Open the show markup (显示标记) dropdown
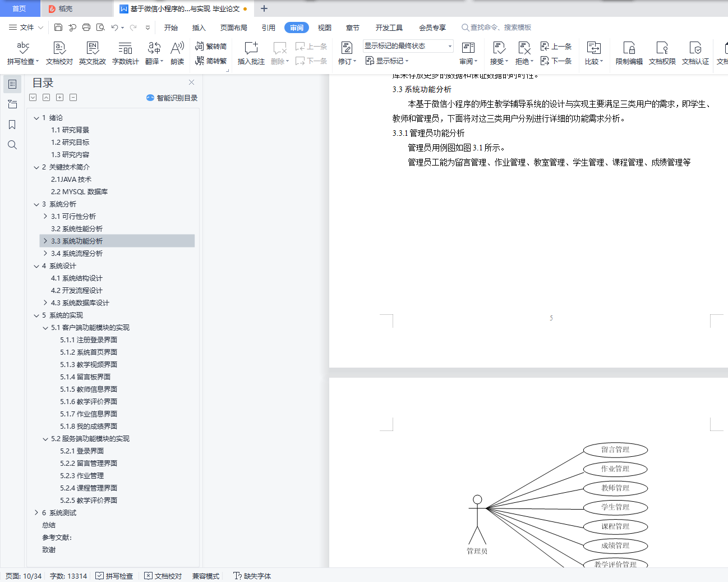This screenshot has width=728, height=582. tap(388, 61)
